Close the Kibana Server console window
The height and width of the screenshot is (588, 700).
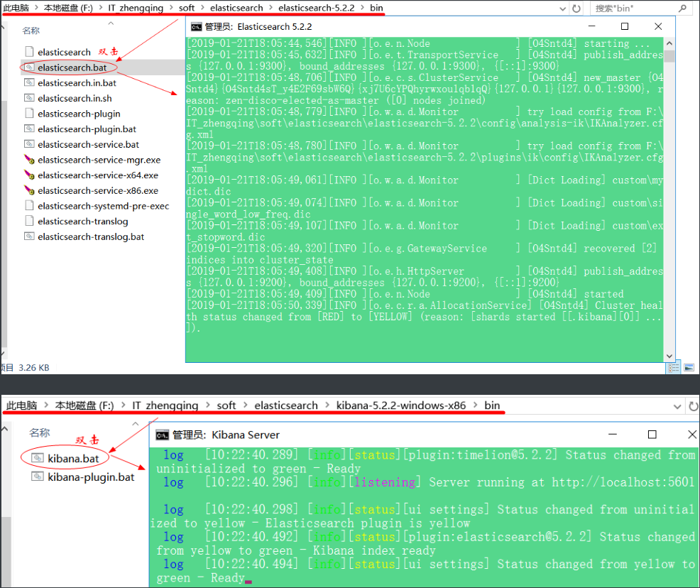pos(692,435)
